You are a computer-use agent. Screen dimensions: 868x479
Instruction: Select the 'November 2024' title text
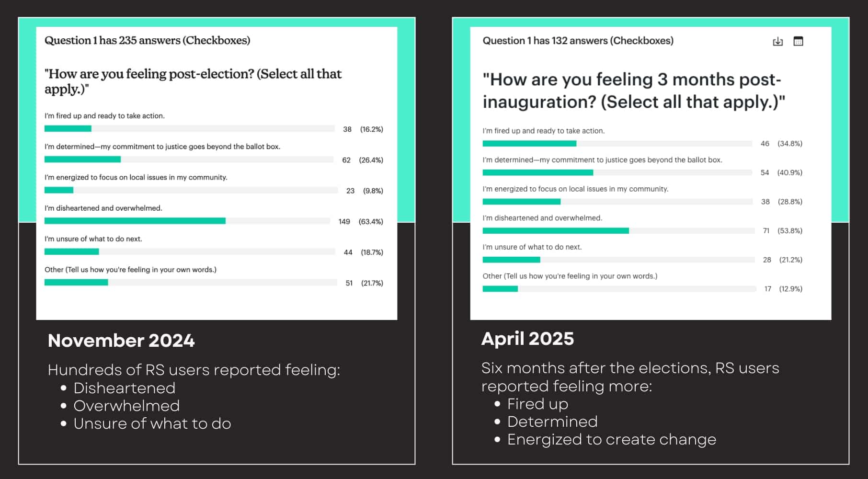click(x=121, y=341)
